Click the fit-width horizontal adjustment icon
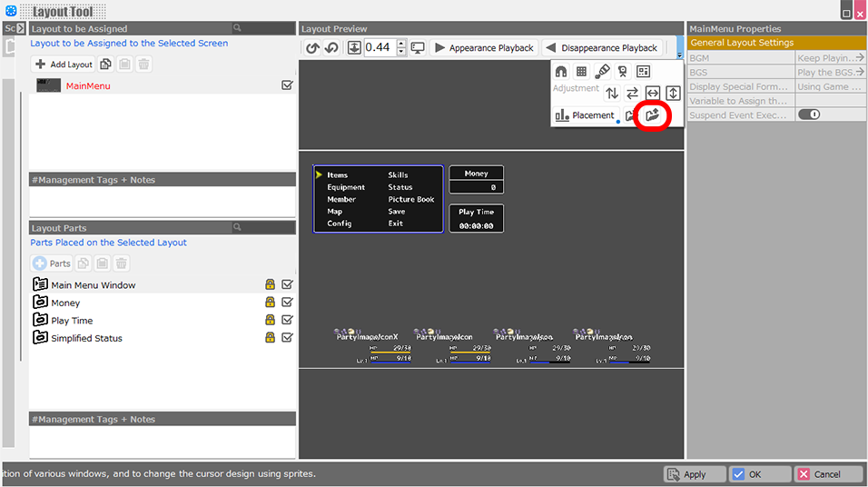This screenshot has width=868, height=487. [x=652, y=93]
